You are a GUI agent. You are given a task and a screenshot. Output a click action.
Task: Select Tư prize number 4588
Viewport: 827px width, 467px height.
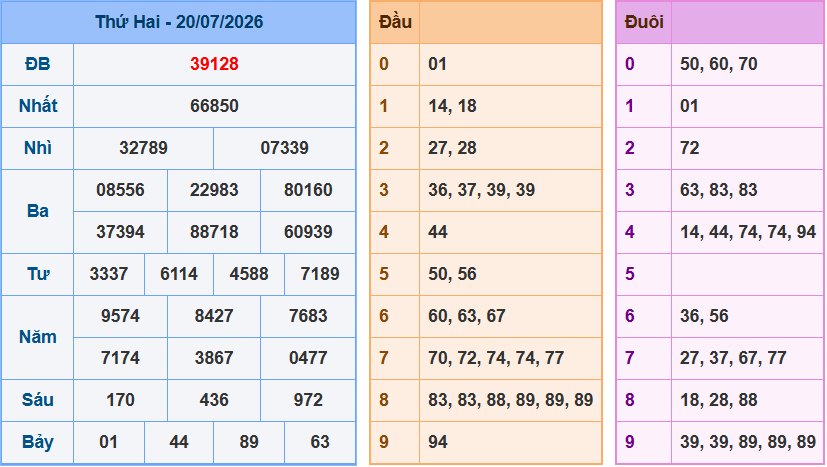(x=249, y=274)
